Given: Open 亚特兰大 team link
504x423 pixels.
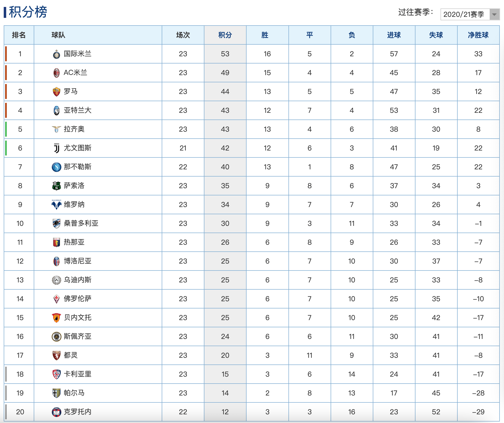Looking at the screenshot, I should pos(78,110).
